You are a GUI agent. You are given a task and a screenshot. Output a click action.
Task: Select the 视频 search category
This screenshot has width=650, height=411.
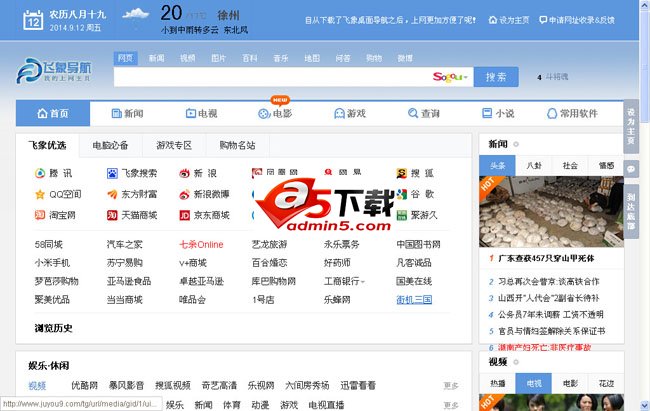click(187, 58)
